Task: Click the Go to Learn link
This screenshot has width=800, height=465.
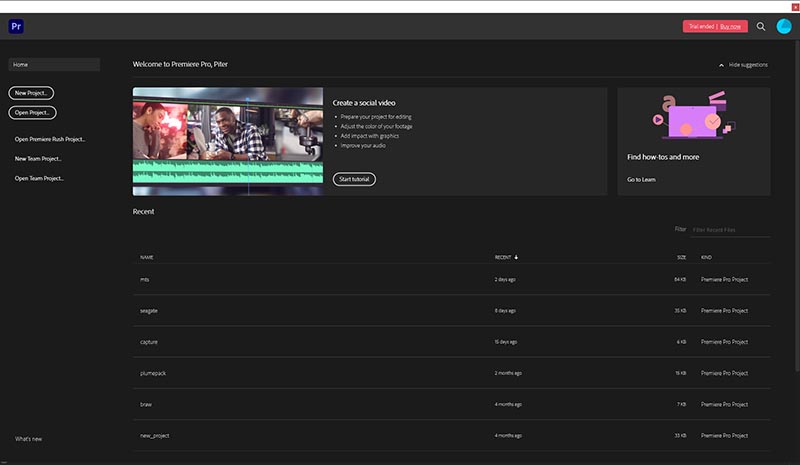Action: click(x=641, y=179)
